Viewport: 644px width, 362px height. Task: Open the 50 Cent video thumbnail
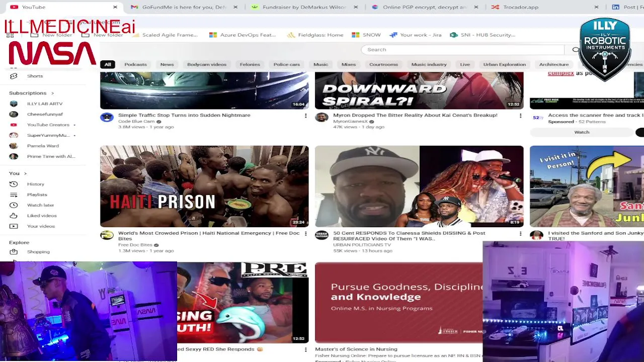click(x=419, y=187)
